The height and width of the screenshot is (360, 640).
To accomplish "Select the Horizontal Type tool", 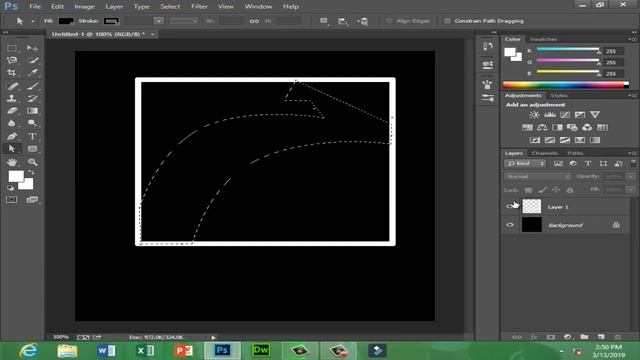I will click(x=32, y=136).
